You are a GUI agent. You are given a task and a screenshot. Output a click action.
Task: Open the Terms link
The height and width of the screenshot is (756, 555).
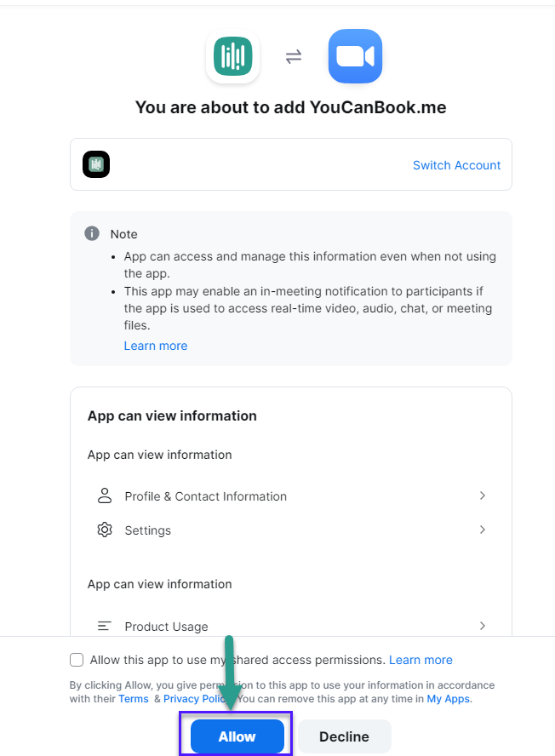[134, 698]
